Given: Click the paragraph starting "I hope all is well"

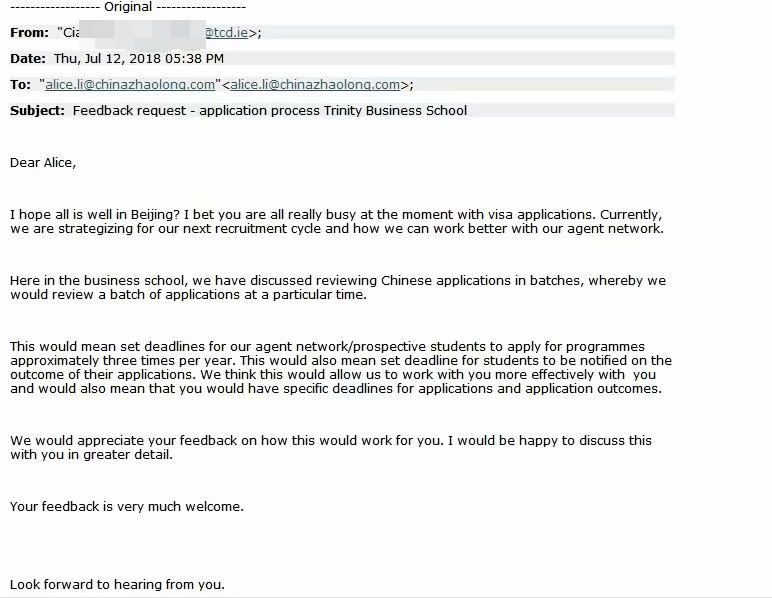Looking at the screenshot, I should (x=335, y=221).
